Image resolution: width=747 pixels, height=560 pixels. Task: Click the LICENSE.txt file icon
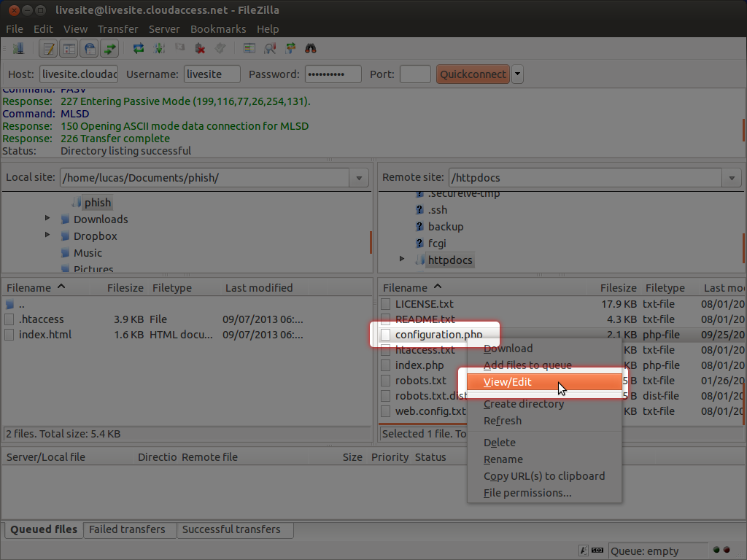(x=386, y=304)
